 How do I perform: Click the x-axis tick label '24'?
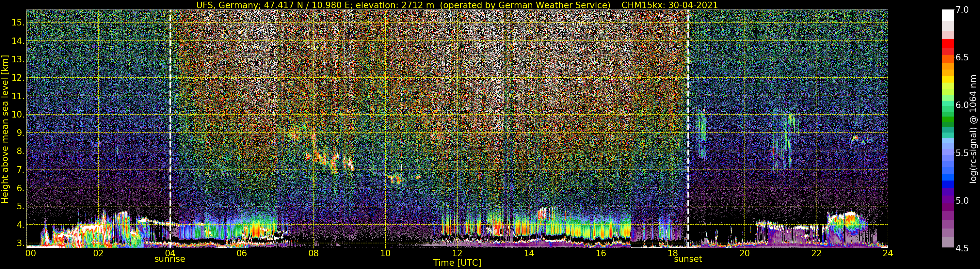click(888, 253)
